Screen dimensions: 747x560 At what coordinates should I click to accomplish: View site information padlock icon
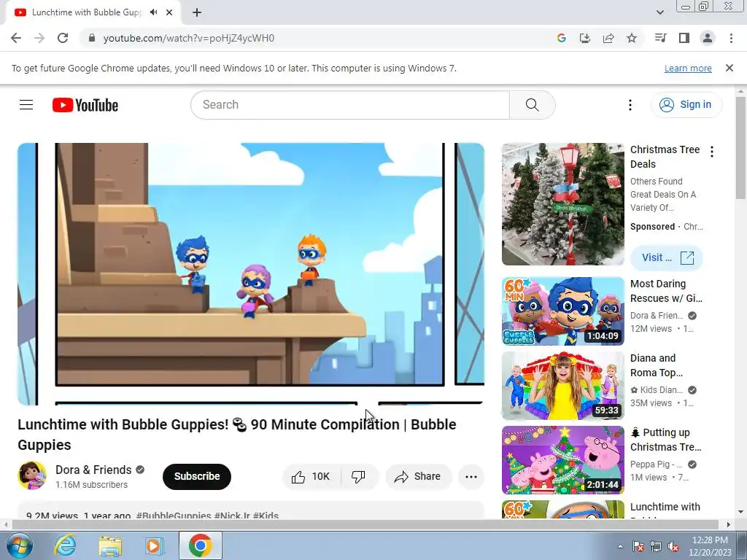(x=92, y=38)
